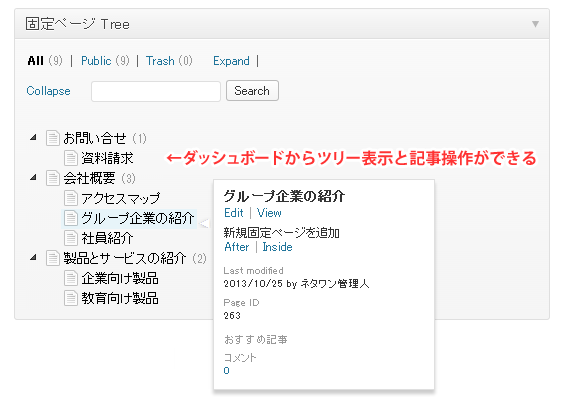
Task: Select グループ企業の紹介 page in tree
Action: (138, 218)
